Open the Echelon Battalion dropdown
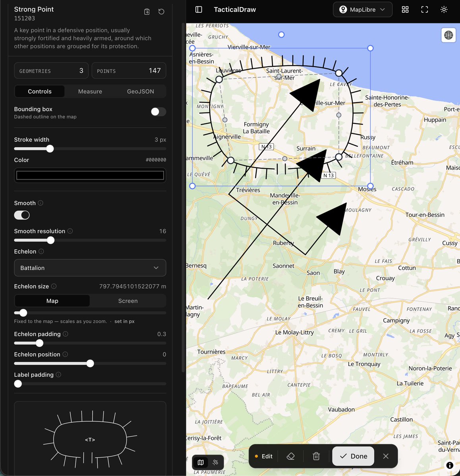 tap(90, 268)
